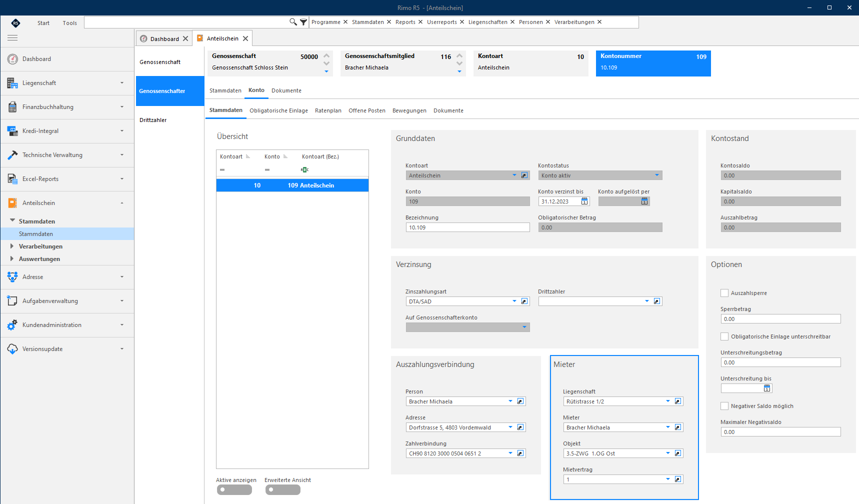The height and width of the screenshot is (504, 859).
Task: Expand Liegenschaft sidebar section
Action: (67, 83)
